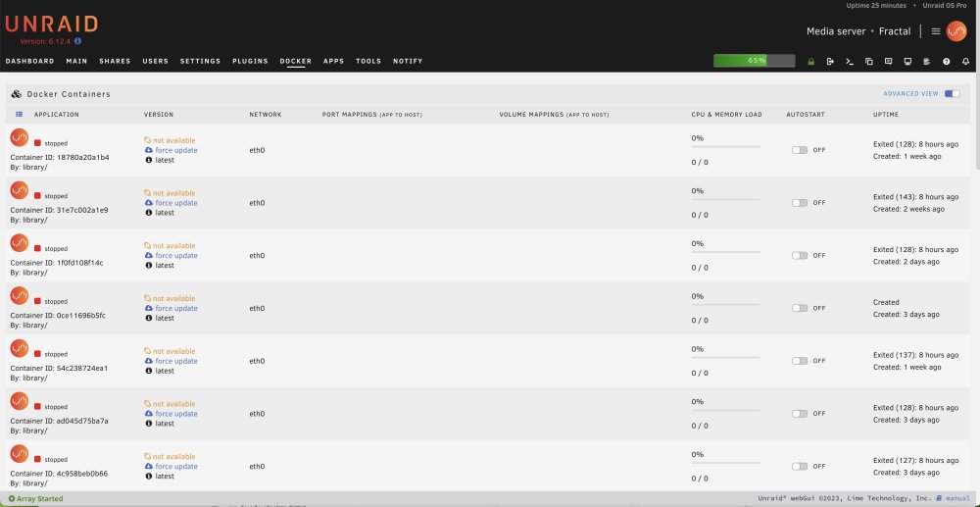Click Array Started status icon
Viewport: 980px width, 507px height.
(11, 499)
